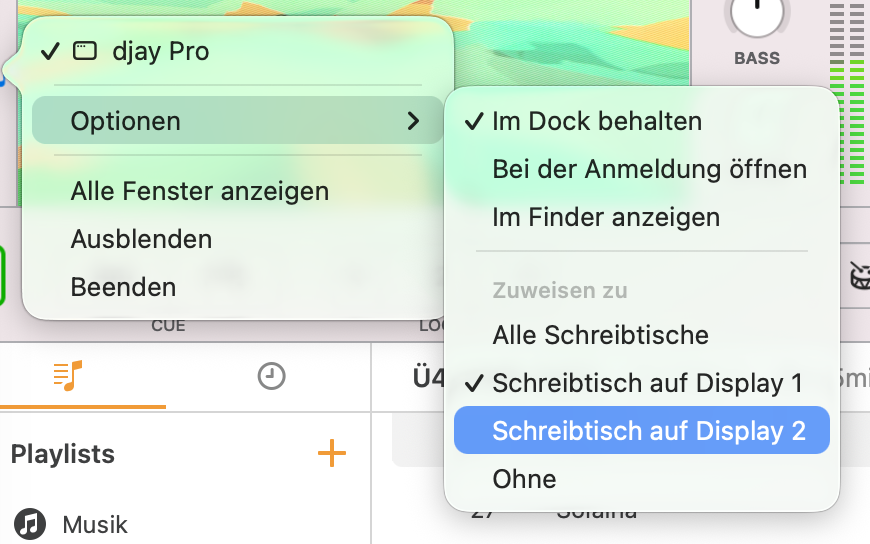The image size is (870, 544).
Task: Add a new playlist with plus icon
Action: [331, 454]
